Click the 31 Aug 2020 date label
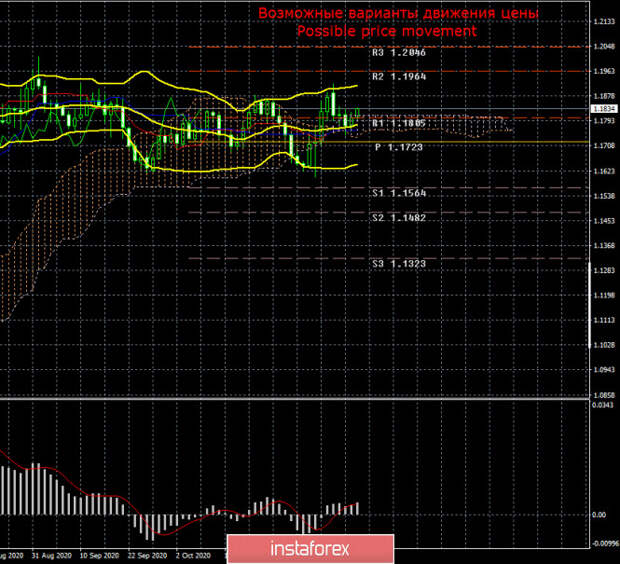 [51, 556]
